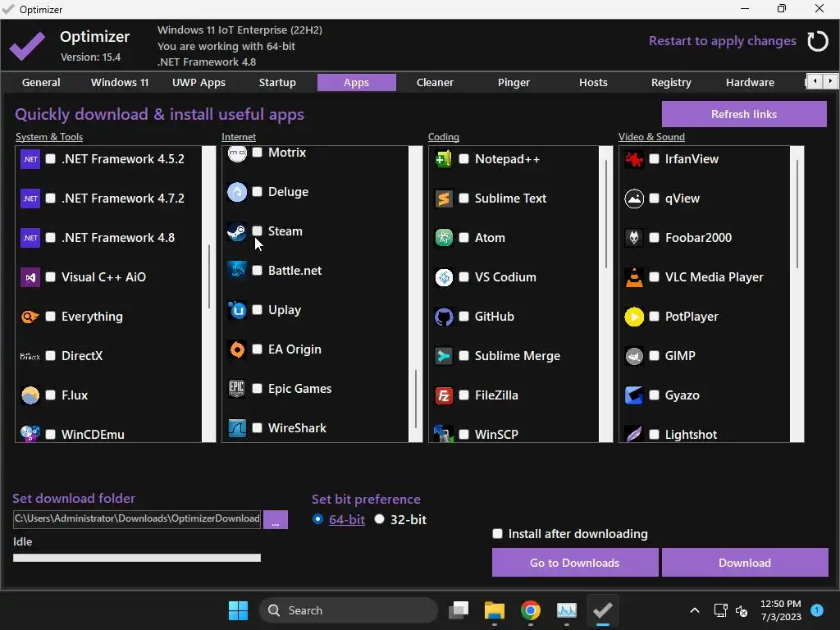This screenshot has height=630, width=840.
Task: Tick the Lightshot checkbox
Action: [x=654, y=435]
